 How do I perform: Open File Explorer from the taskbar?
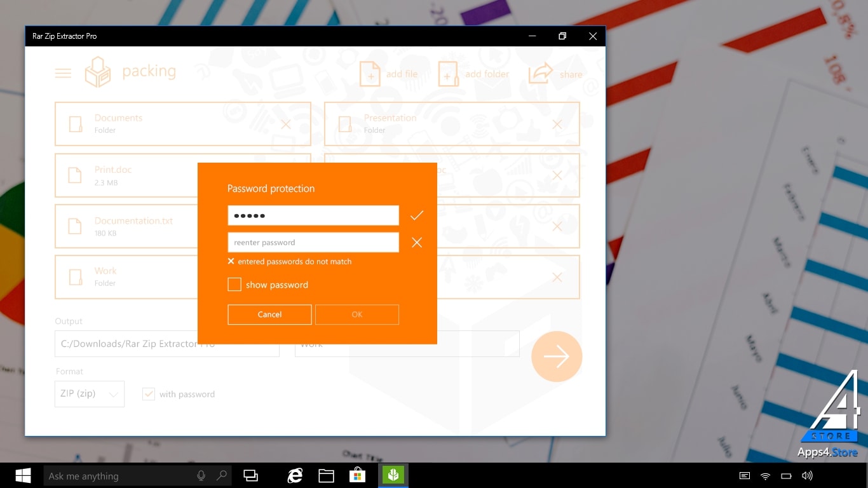pos(327,475)
